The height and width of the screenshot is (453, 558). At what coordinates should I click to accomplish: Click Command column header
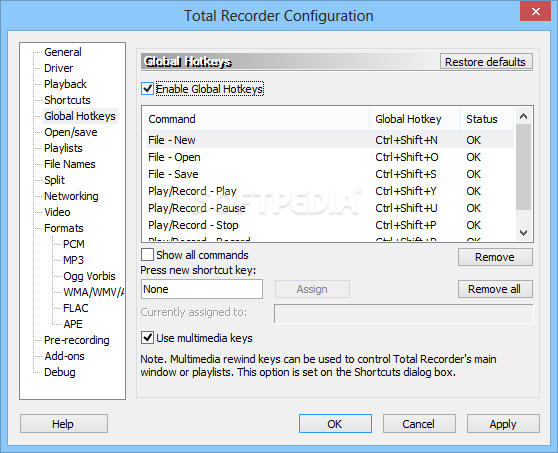tap(256, 119)
